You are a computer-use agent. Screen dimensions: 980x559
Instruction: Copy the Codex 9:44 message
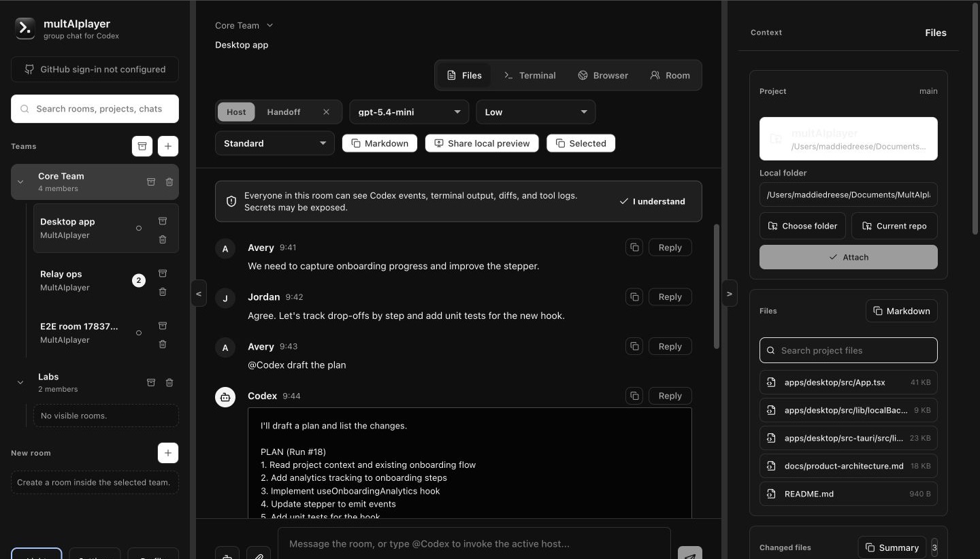[634, 396]
